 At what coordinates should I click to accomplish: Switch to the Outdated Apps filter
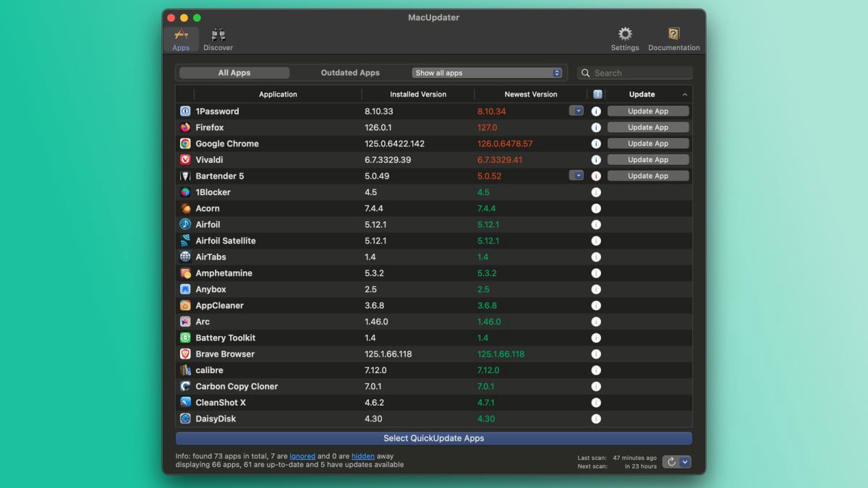coord(350,73)
